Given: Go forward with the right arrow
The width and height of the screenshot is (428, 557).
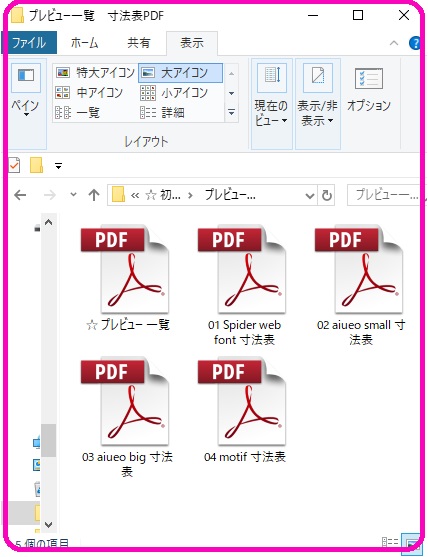Looking at the screenshot, I should 50,195.
